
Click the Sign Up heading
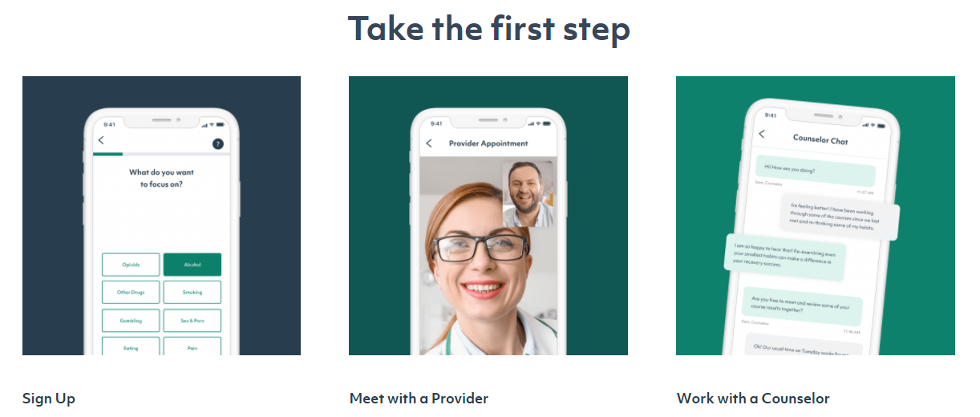[x=49, y=399]
